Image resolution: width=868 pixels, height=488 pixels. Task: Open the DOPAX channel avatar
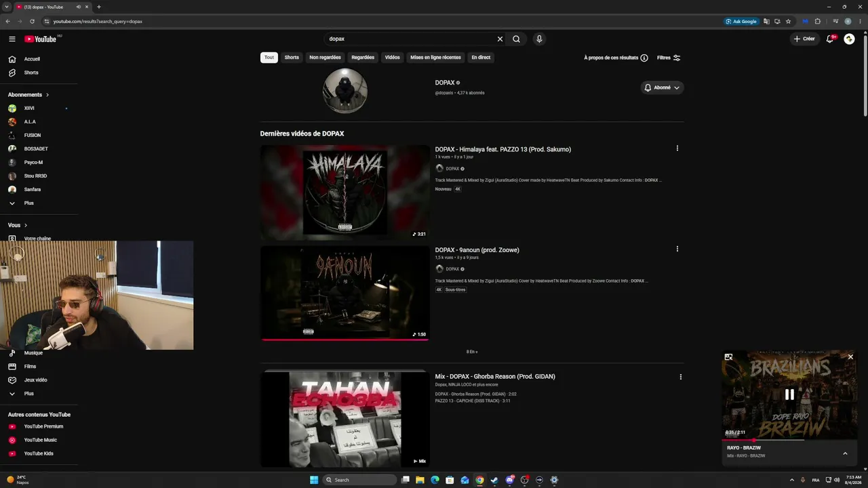[x=345, y=90]
